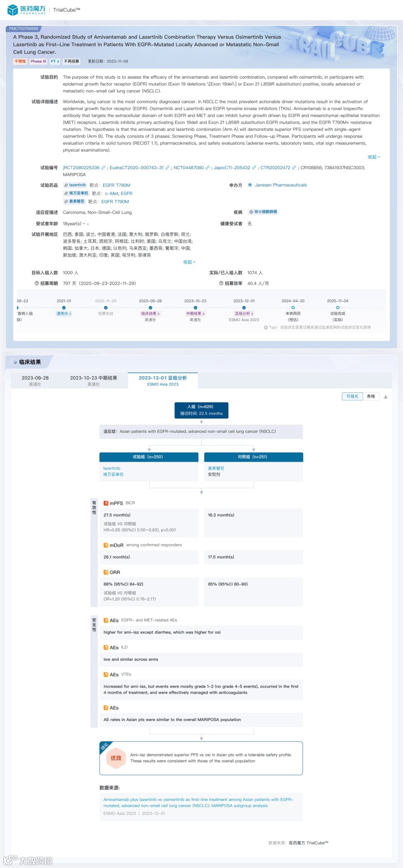Open link icon next to EudraCT2020-000743-31

coord(167,168)
